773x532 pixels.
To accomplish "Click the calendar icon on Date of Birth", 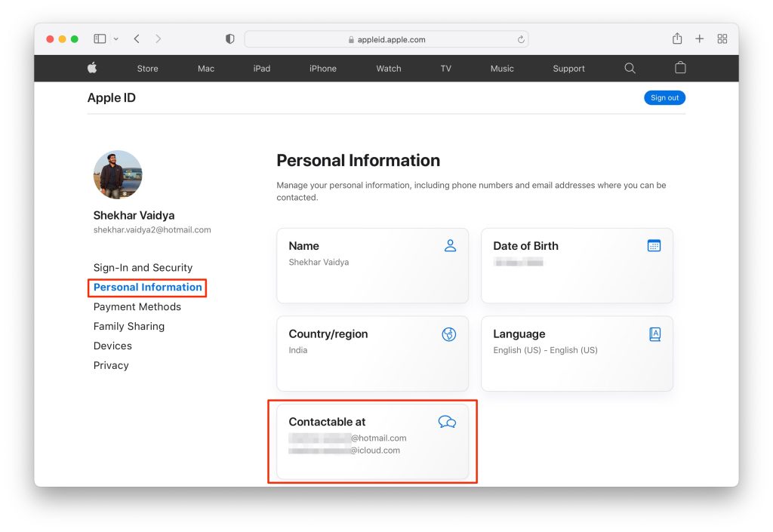I will coord(654,245).
